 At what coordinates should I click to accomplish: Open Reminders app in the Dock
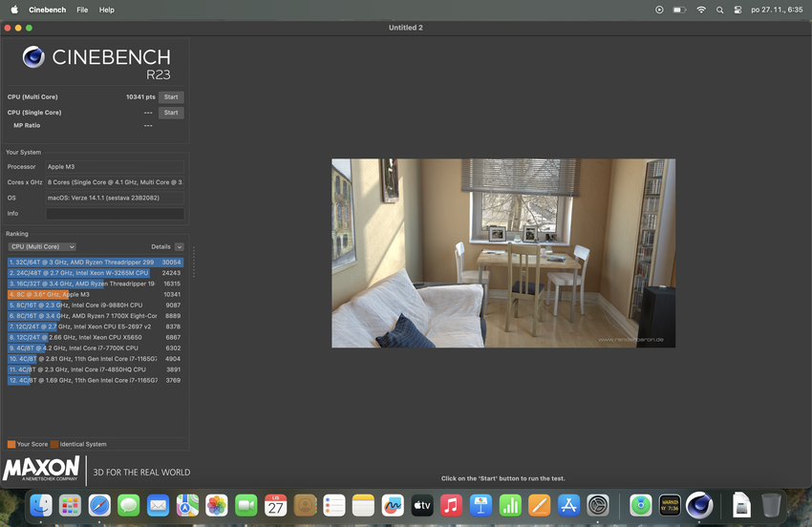(334, 505)
